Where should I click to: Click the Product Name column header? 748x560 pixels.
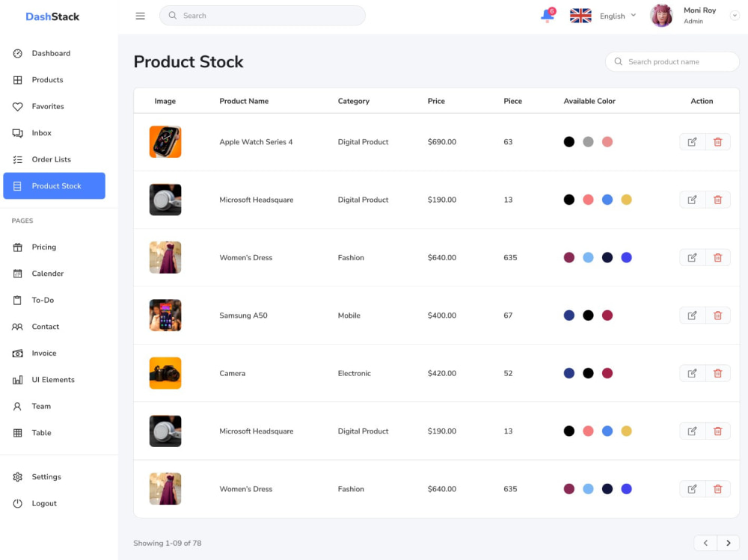pyautogui.click(x=244, y=101)
